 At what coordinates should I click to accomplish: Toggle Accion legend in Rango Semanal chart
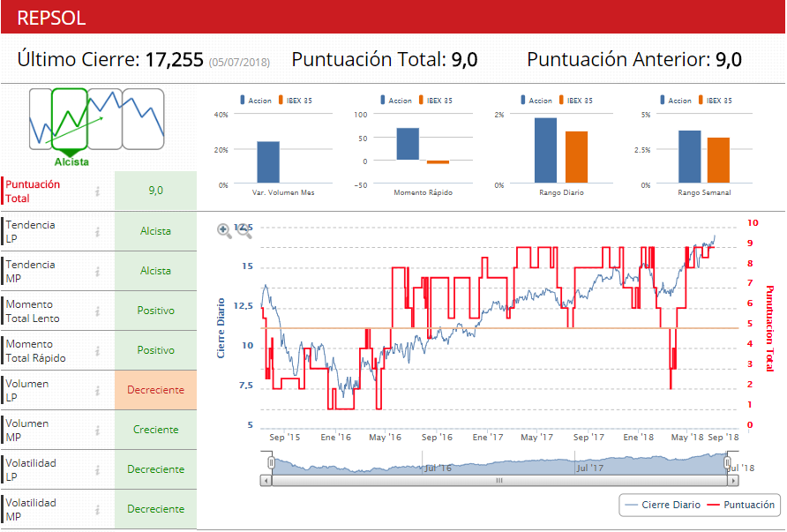pyautogui.click(x=676, y=101)
